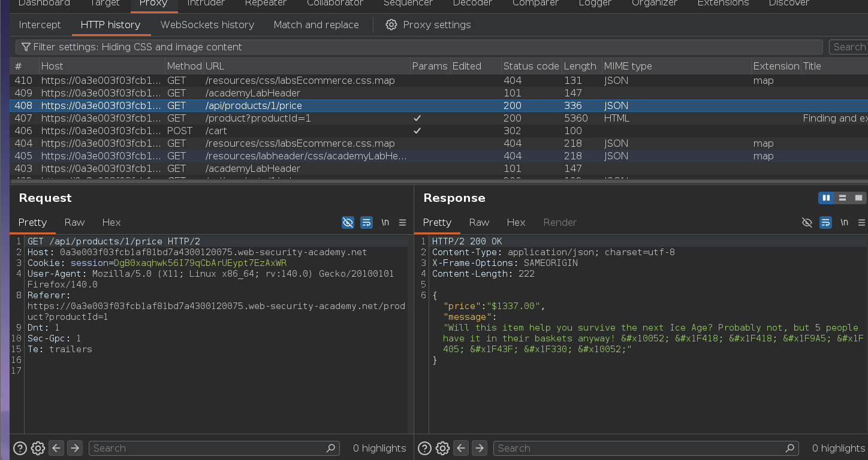Screen dimensions: 868x460
Task: Click the Response search input field
Action: (646, 448)
